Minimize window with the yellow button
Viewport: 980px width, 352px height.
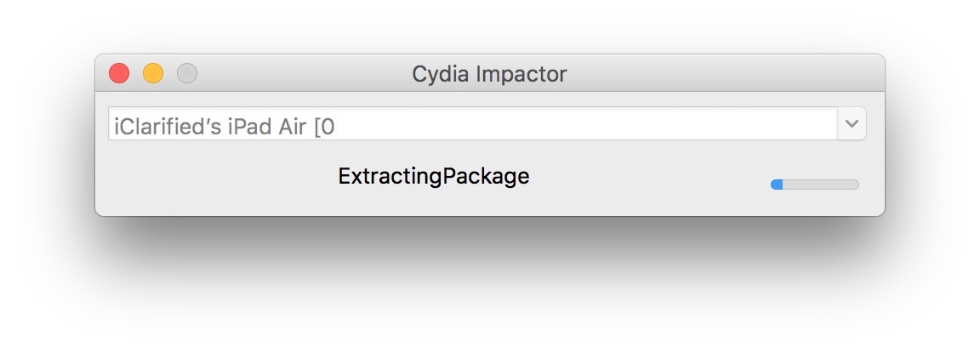tap(153, 74)
